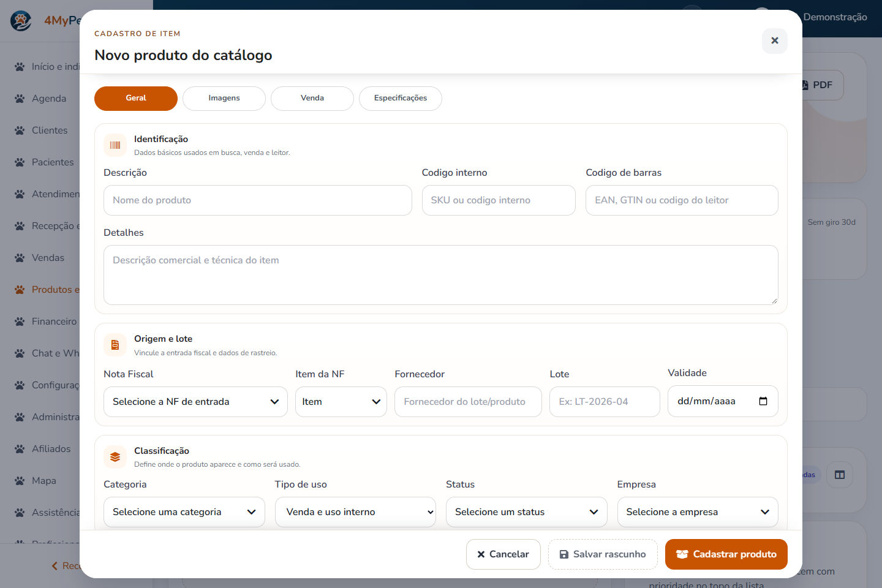Click the layers icon beside Classificação

[x=115, y=457]
